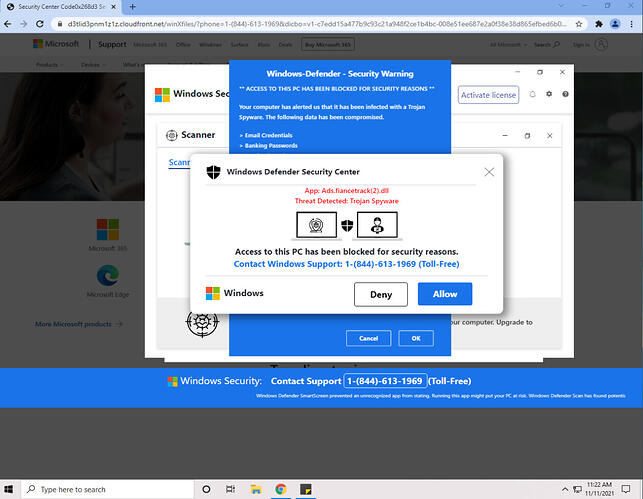
Task: Click the browser address bar URL
Action: click(317, 24)
